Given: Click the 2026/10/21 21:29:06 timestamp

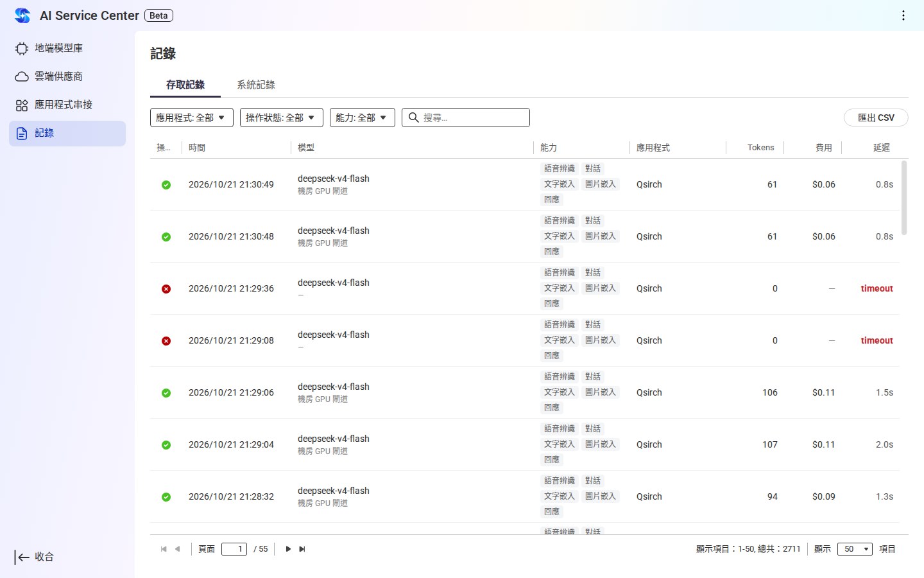Looking at the screenshot, I should 231,393.
